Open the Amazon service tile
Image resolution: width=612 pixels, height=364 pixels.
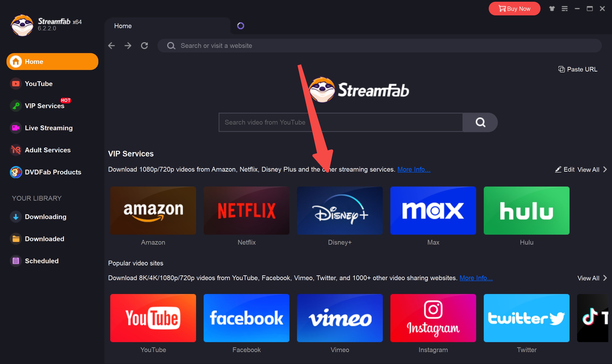tap(153, 210)
